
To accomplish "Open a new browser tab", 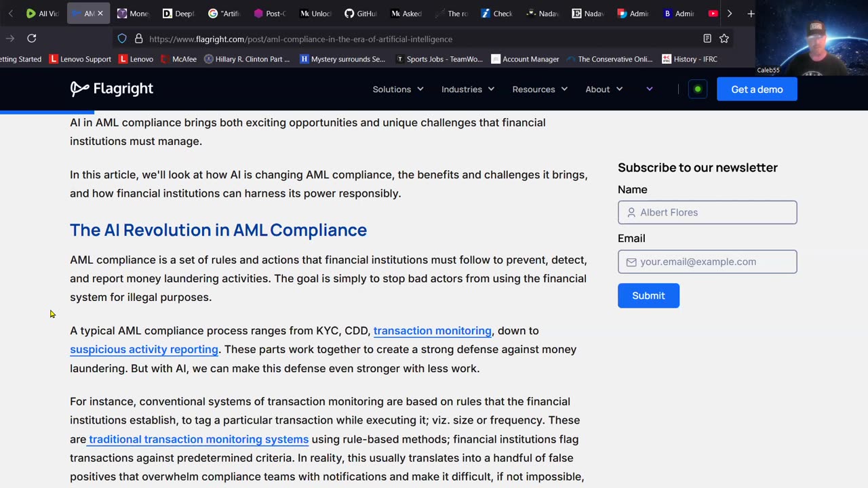I will click(x=751, y=14).
